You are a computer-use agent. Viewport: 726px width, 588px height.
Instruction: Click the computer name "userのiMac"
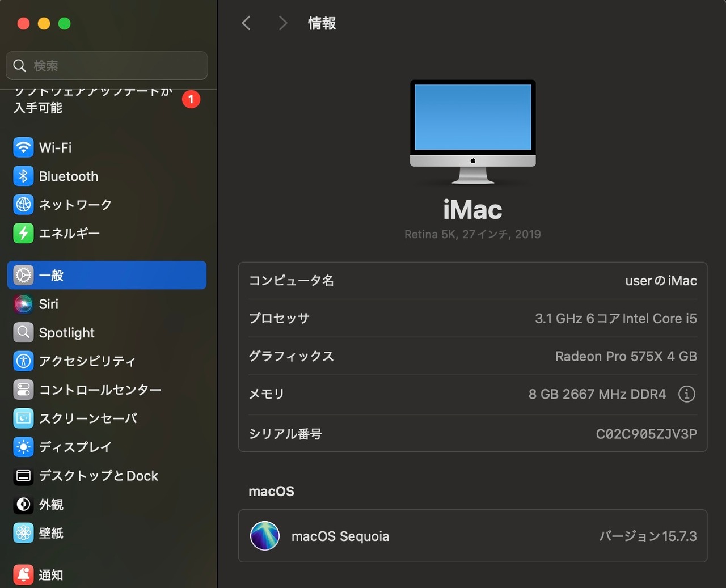tap(661, 281)
